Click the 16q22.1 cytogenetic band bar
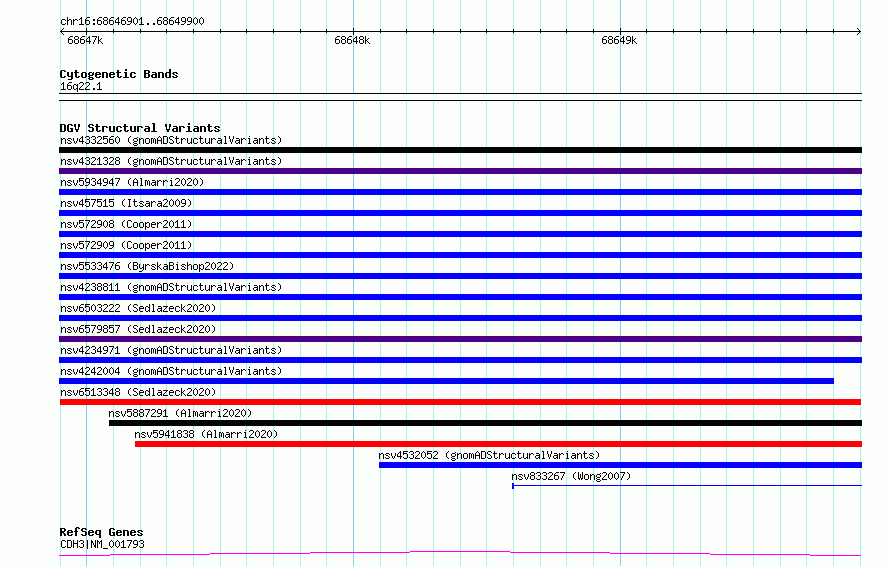The height and width of the screenshot is (566, 890). point(460,97)
